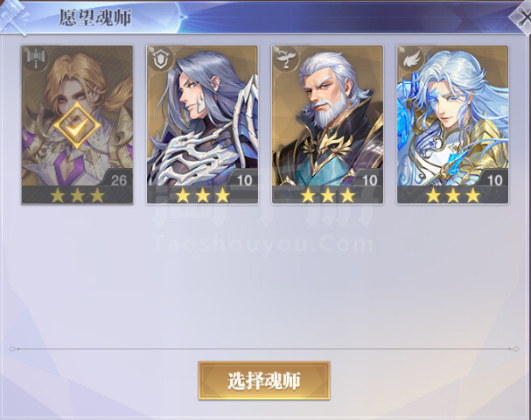The image size is (531, 420).
Task: Click the level 10 badge on bearded hero
Action: click(369, 179)
